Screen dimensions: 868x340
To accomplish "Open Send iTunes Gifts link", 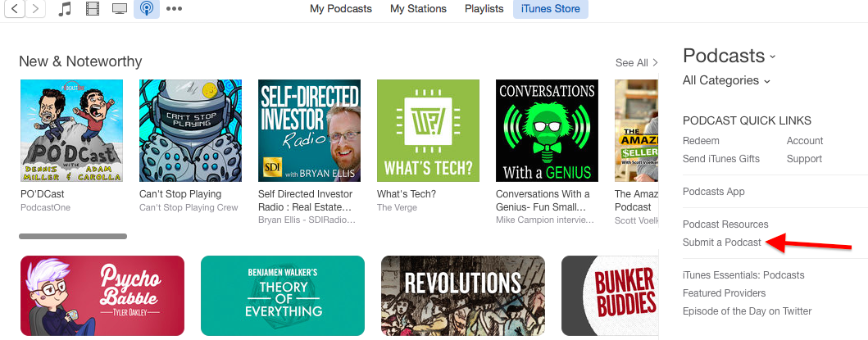I will coord(720,159).
